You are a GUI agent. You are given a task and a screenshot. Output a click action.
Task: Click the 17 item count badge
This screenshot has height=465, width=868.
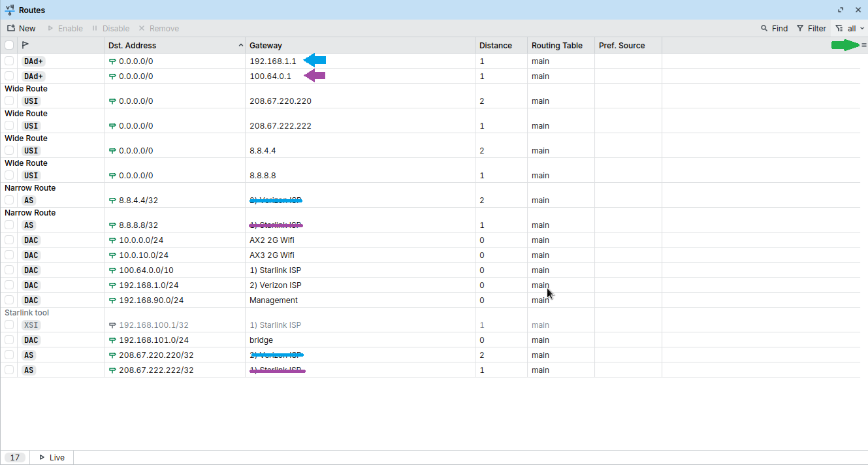[x=15, y=457]
